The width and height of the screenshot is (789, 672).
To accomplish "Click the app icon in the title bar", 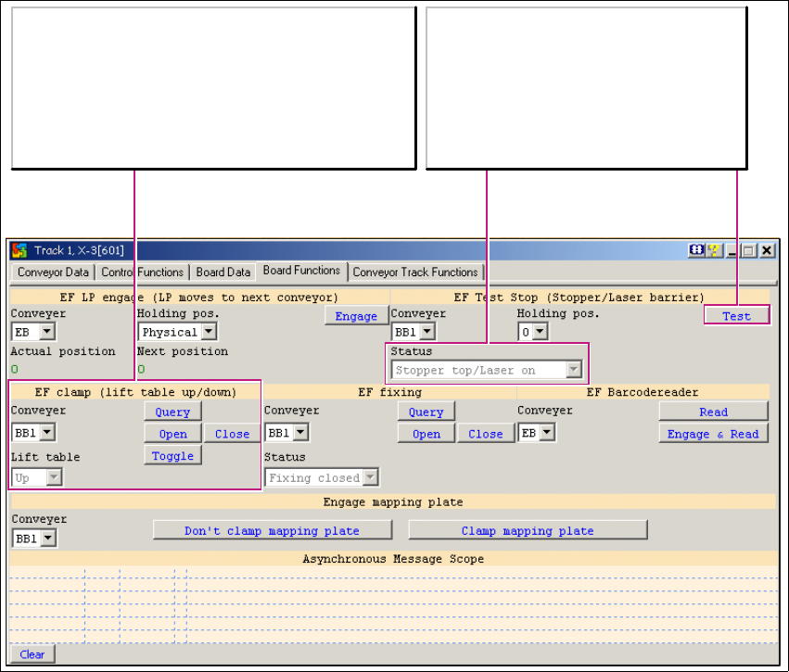I will click(19, 250).
